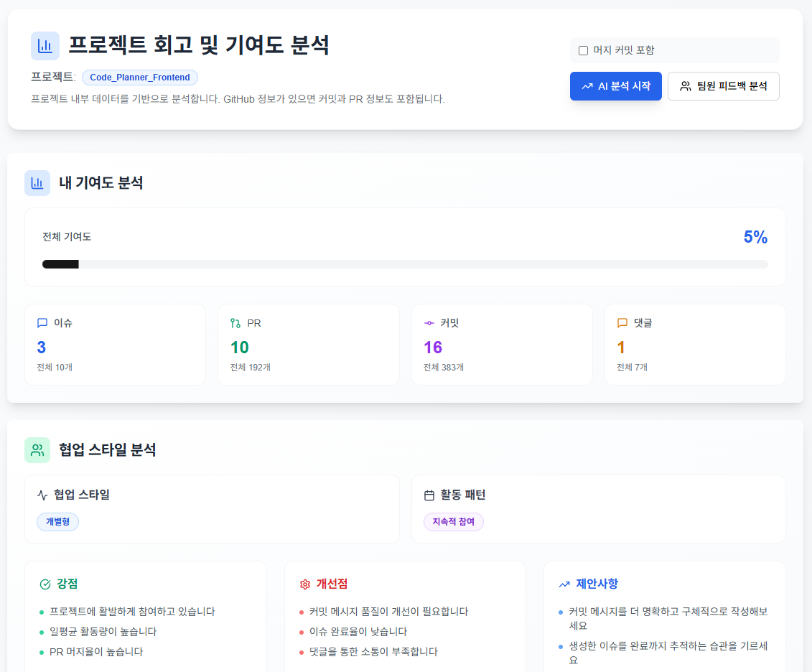Click the 5% contribution value
Screen dimensions: 812x672
(755, 237)
